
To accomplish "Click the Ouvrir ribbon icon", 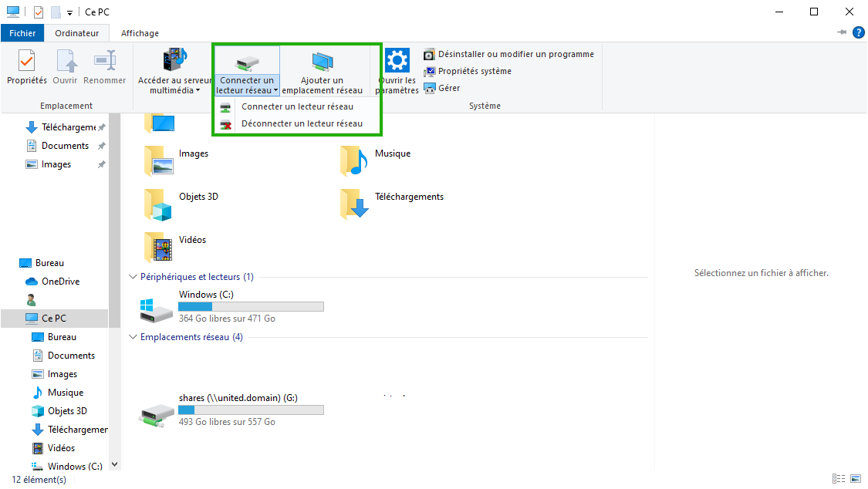I will tap(66, 61).
